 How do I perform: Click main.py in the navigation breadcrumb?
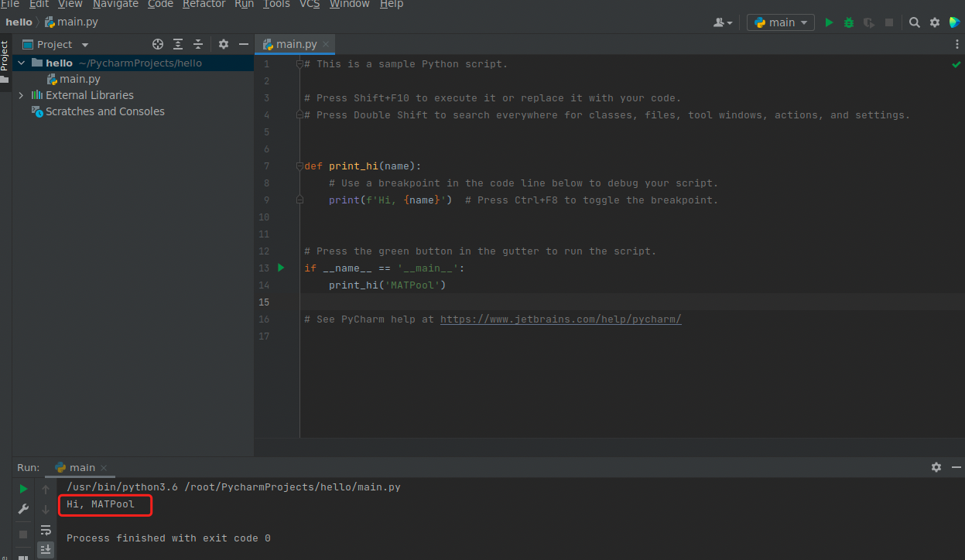coord(71,22)
